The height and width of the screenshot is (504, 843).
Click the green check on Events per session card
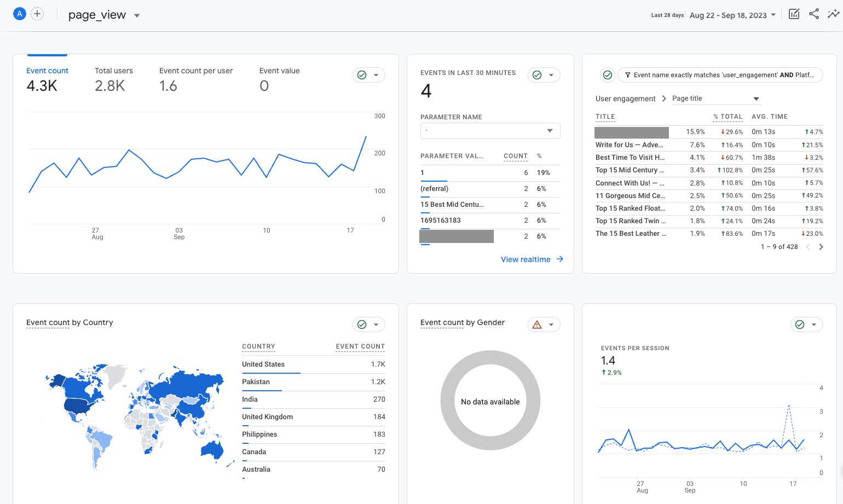(800, 325)
